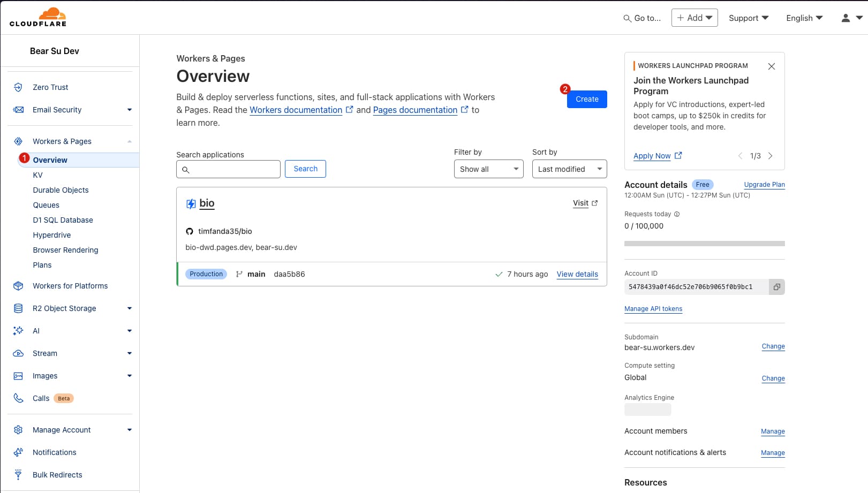The height and width of the screenshot is (493, 868).
Task: Open the Support dropdown menu
Action: pyautogui.click(x=749, y=18)
